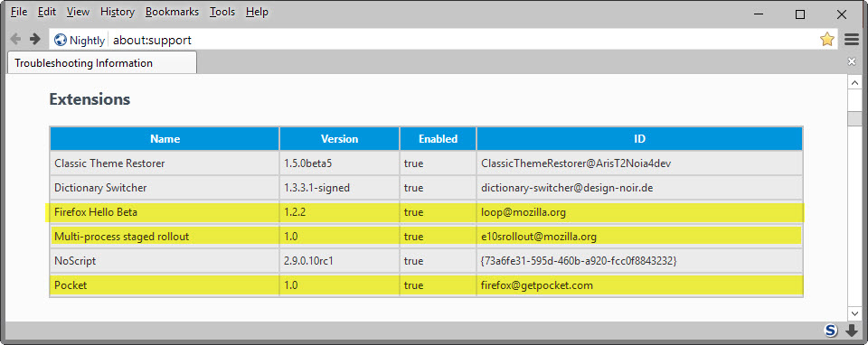The width and height of the screenshot is (868, 345).
Task: Click the e10srollout@mozilla.org ID
Action: coord(639,237)
